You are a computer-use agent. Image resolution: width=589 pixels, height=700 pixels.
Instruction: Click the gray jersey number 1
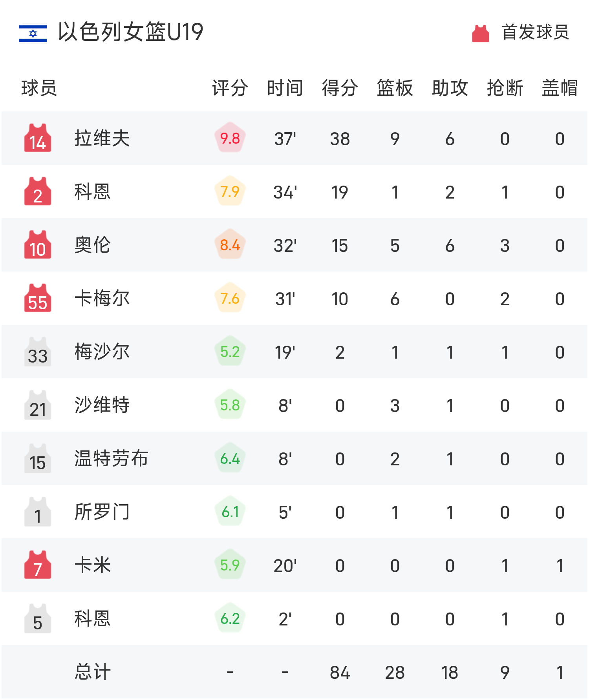(38, 512)
